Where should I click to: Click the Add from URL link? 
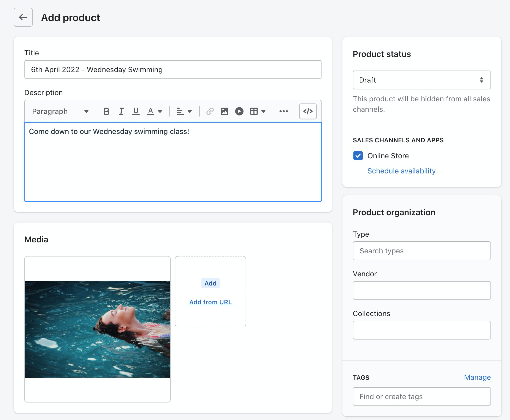click(210, 302)
